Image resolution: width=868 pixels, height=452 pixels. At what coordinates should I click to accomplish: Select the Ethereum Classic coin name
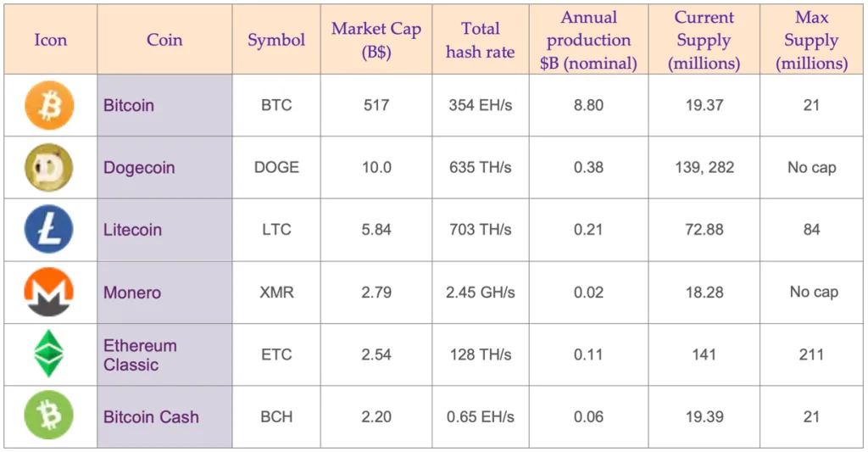[x=140, y=355]
